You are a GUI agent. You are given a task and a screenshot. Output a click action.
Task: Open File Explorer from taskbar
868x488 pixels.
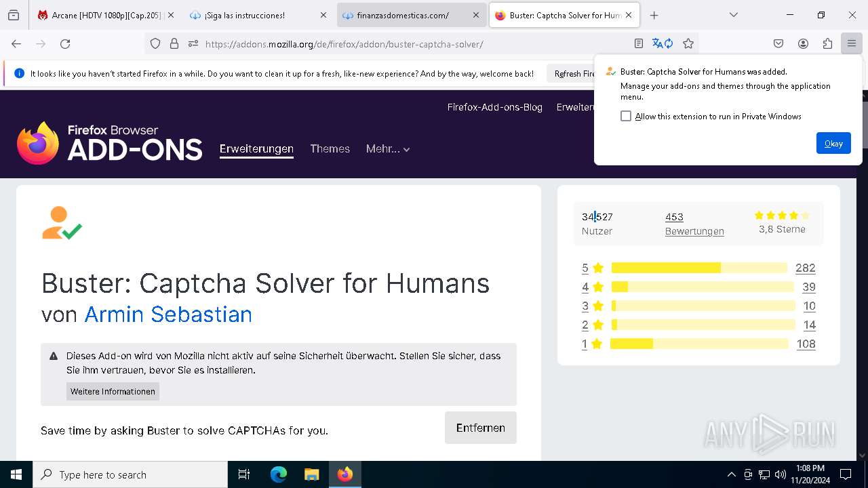(x=311, y=474)
